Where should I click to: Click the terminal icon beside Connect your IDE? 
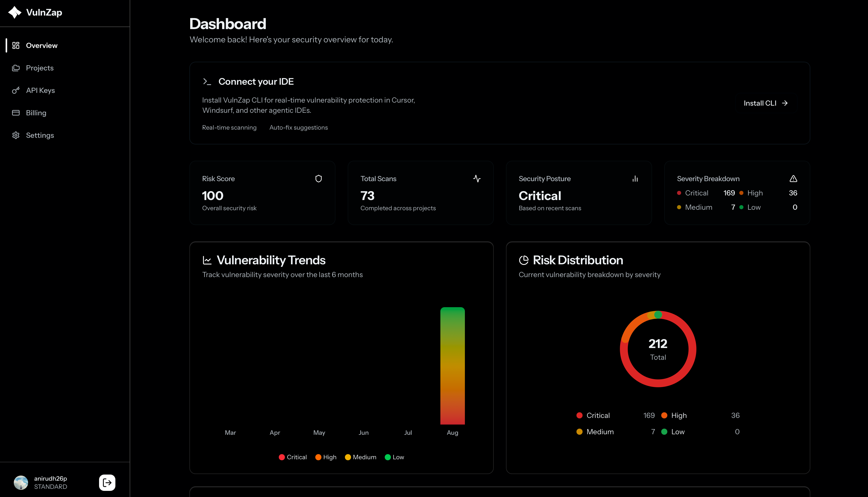click(207, 81)
